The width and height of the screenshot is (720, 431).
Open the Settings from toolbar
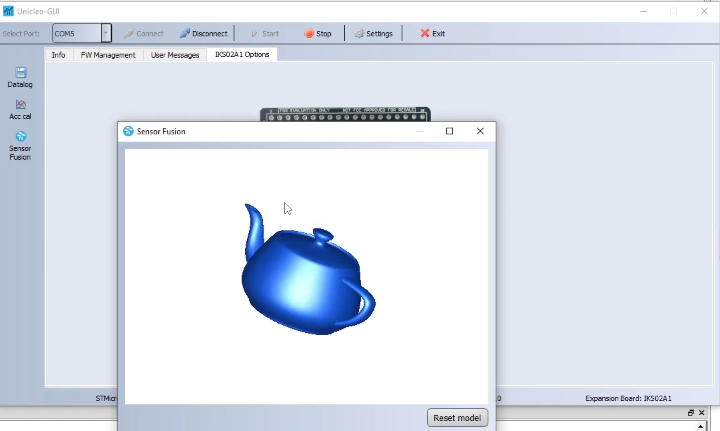tap(373, 34)
